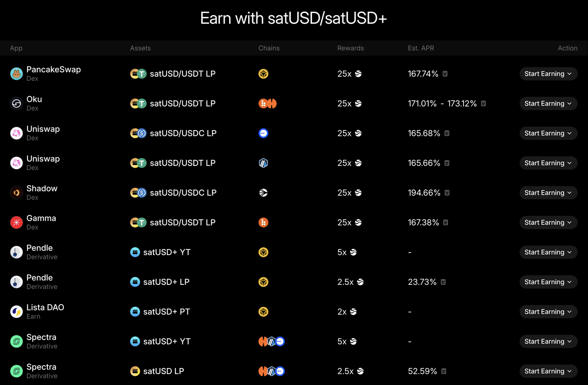Select the Shadow app logo
This screenshot has height=385, width=588.
17,193
